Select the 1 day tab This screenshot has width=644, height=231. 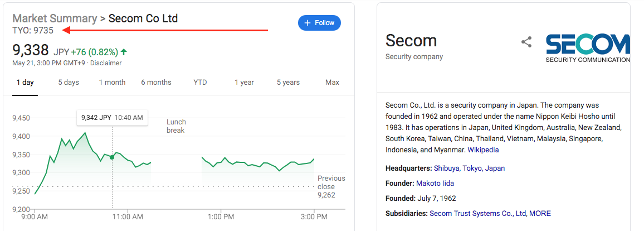coord(25,82)
